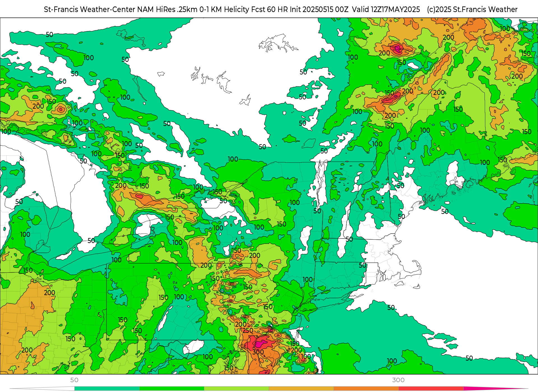Click the '250' contour label on the map
Screen dimensions: 538x392
point(248,331)
